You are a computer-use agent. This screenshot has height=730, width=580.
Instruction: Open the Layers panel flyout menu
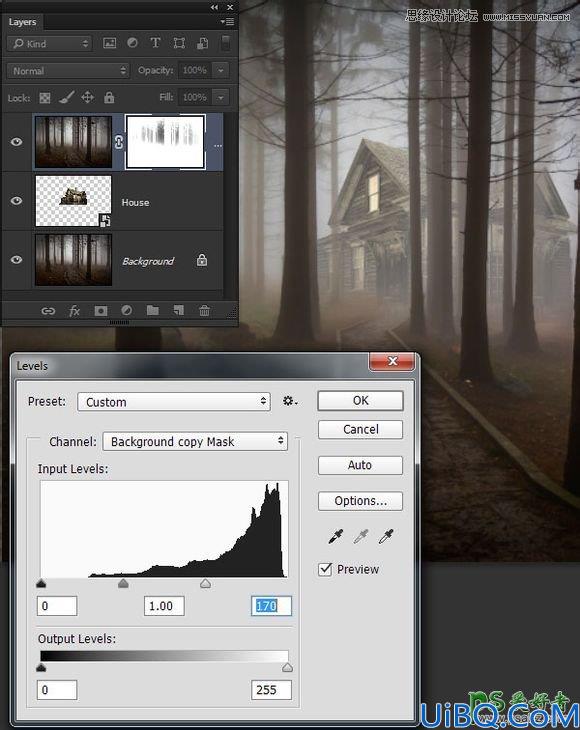[x=227, y=21]
